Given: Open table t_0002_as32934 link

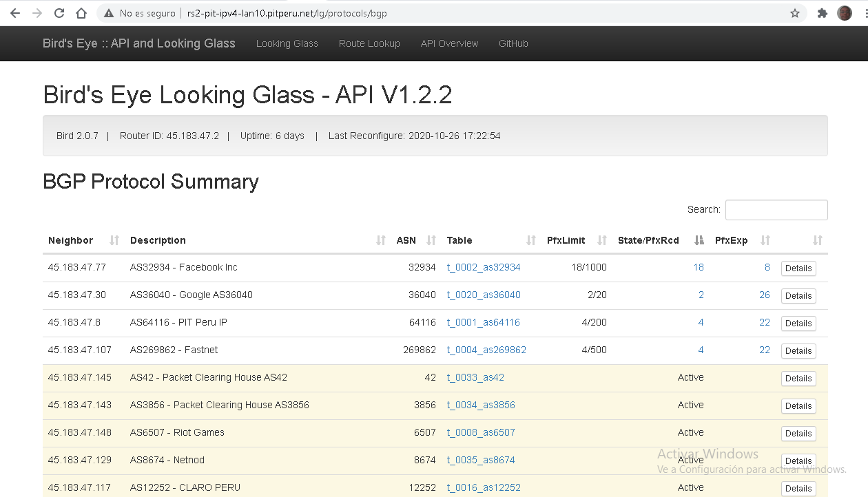Looking at the screenshot, I should pos(484,267).
